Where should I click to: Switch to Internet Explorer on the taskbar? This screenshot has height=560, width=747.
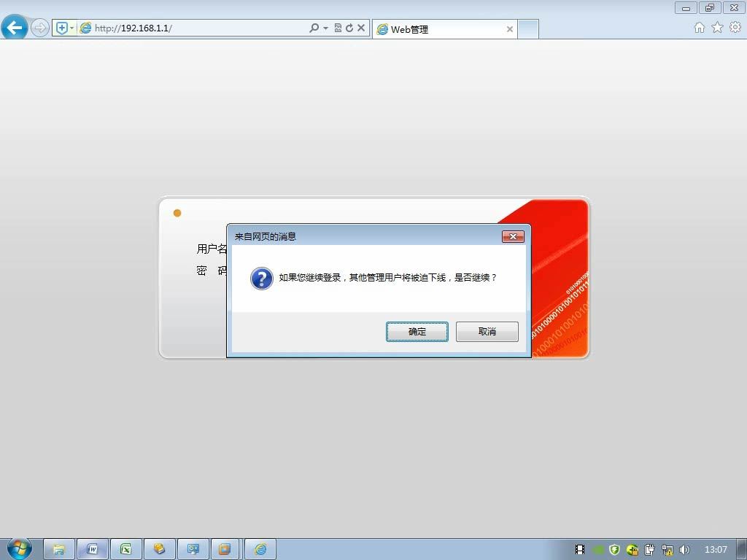pos(260,550)
